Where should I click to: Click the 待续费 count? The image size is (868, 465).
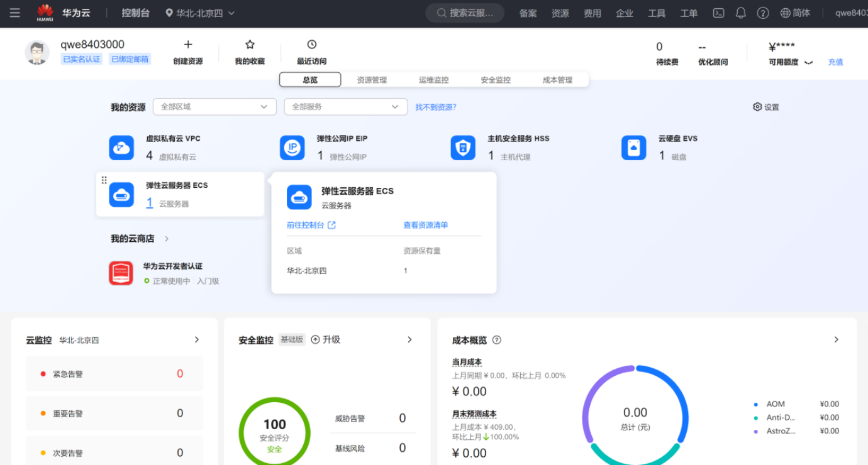659,46
